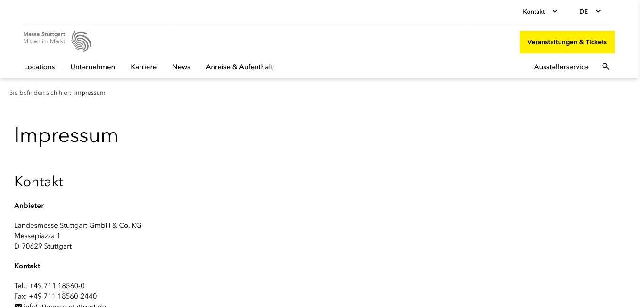Open the Kontakt menu label in top bar
Image resolution: width=644 pixels, height=307 pixels.
pos(534,11)
